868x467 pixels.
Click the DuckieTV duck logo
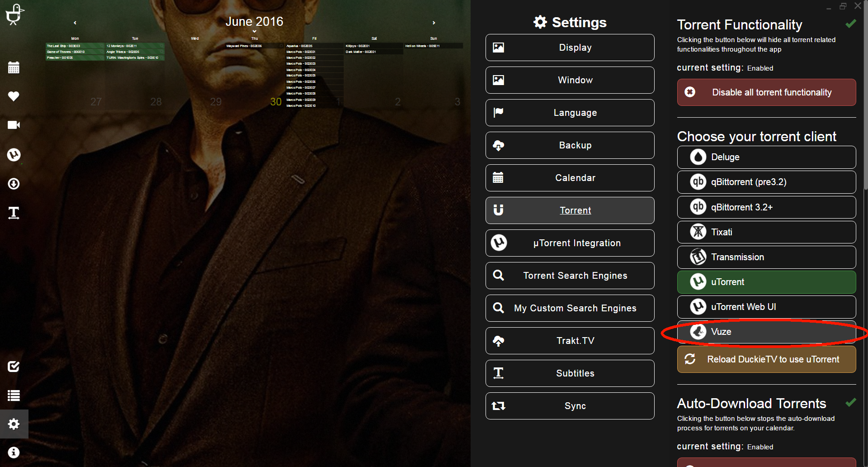pos(14,14)
